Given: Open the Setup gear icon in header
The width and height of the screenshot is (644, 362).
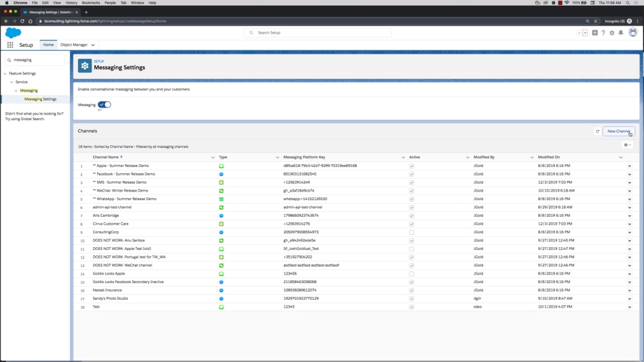Looking at the screenshot, I should click(x=612, y=33).
